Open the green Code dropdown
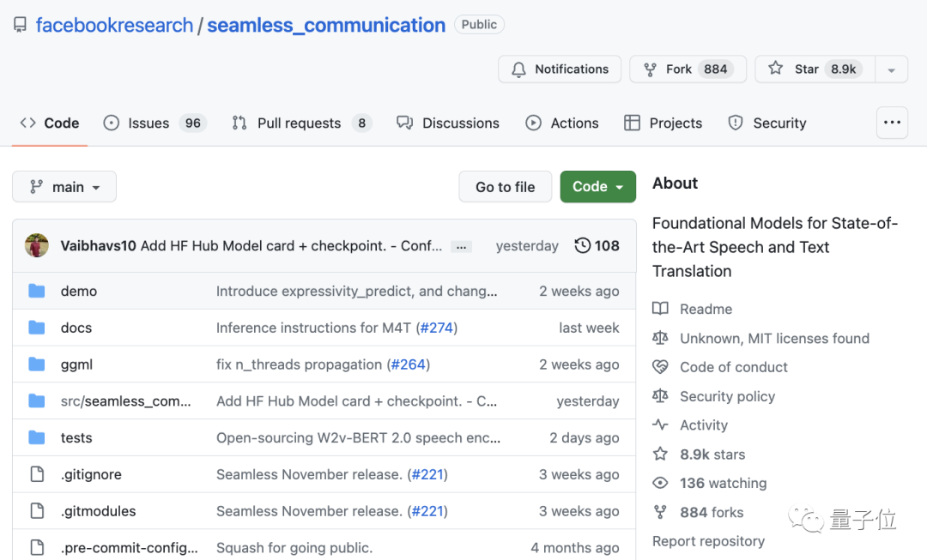Image resolution: width=927 pixels, height=560 pixels. pyautogui.click(x=597, y=187)
